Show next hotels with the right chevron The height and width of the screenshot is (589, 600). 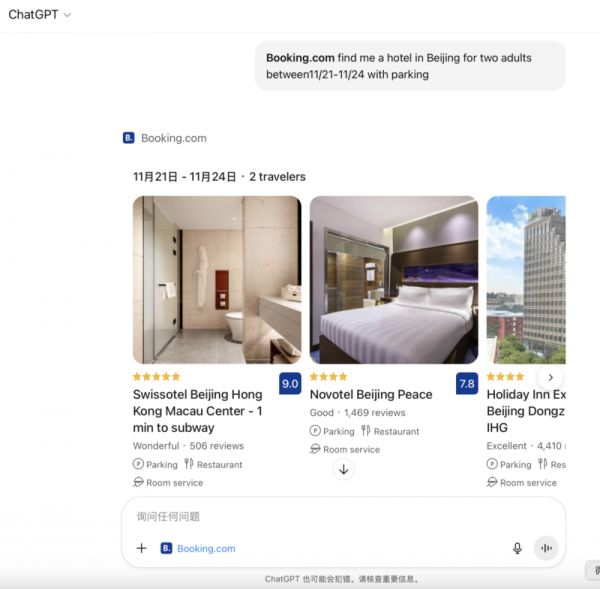550,377
